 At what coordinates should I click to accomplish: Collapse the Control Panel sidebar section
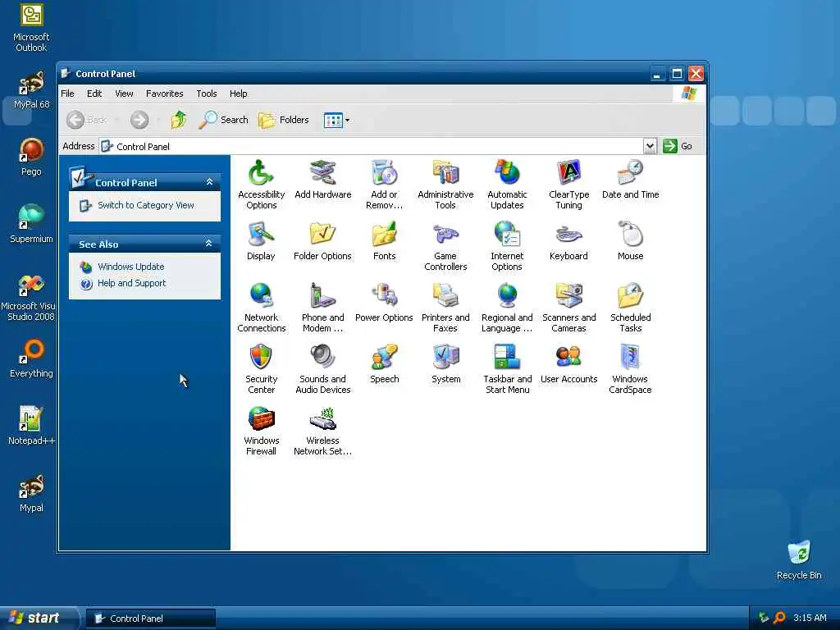(209, 182)
